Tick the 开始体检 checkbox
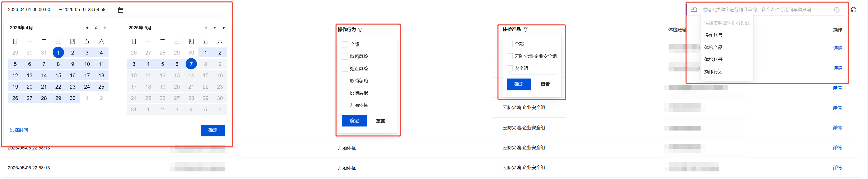This screenshot has width=868, height=179. point(345,105)
